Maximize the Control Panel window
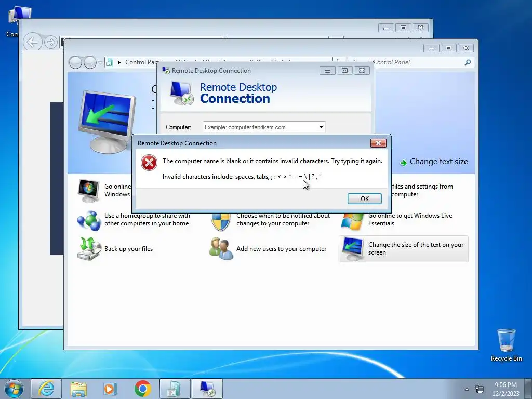The width and height of the screenshot is (532, 399). click(448, 48)
